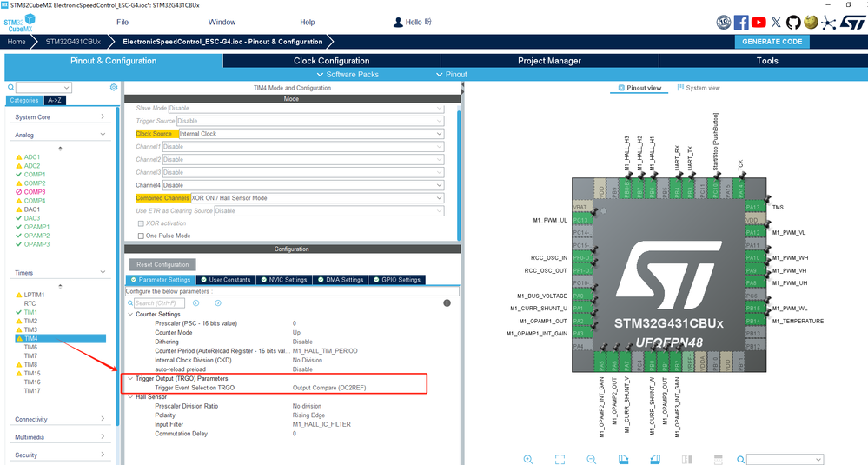Click the horizontal split view icon
868x465 pixels.
(719, 459)
